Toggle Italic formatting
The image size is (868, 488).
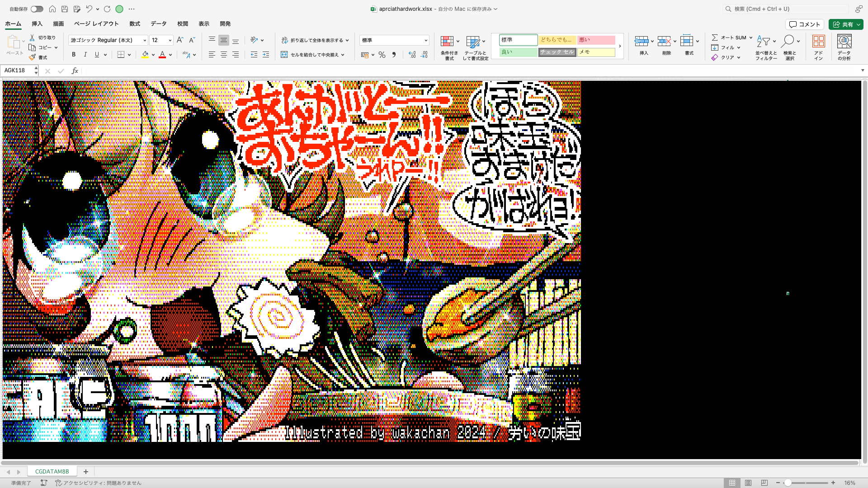[x=85, y=55]
